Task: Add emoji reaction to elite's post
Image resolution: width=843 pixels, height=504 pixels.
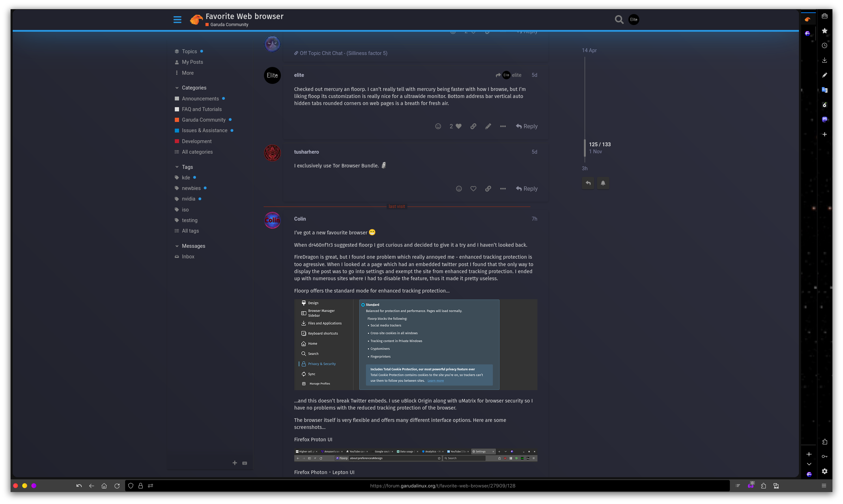Action: tap(438, 127)
